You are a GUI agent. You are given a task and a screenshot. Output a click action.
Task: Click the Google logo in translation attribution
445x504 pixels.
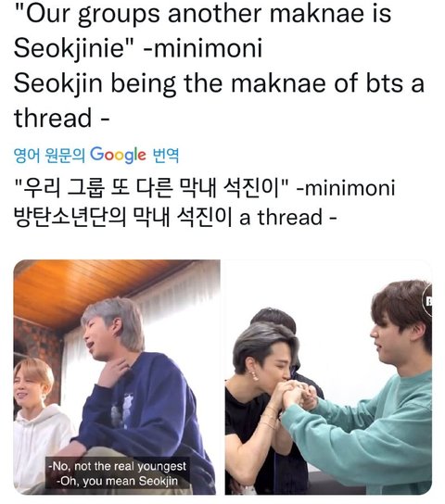pyautogui.click(x=118, y=156)
